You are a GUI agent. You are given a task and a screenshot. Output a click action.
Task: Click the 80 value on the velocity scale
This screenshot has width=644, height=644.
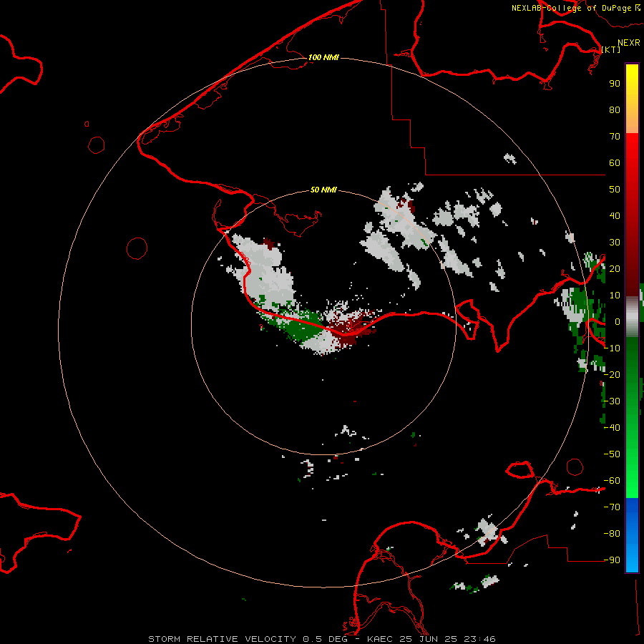[x=615, y=110]
